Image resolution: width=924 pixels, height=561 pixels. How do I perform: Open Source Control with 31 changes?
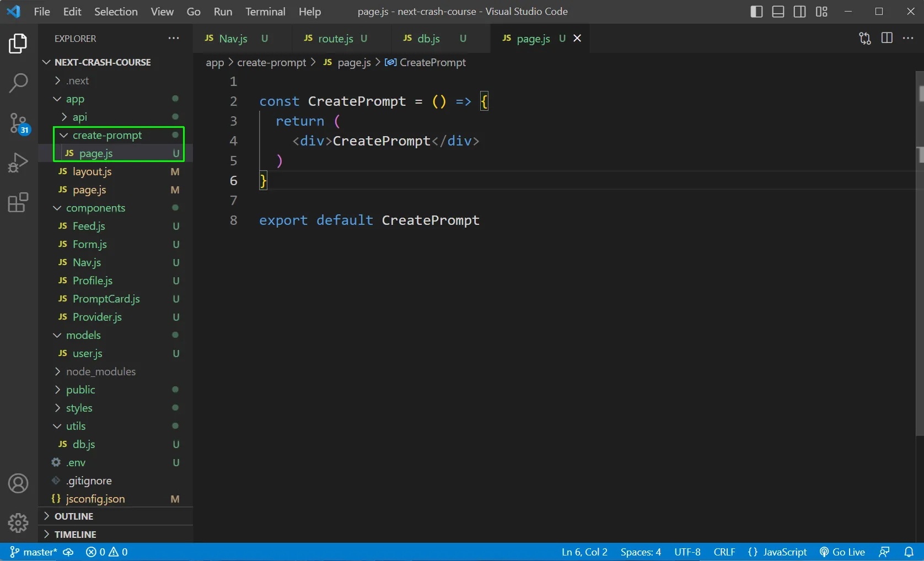point(18,123)
